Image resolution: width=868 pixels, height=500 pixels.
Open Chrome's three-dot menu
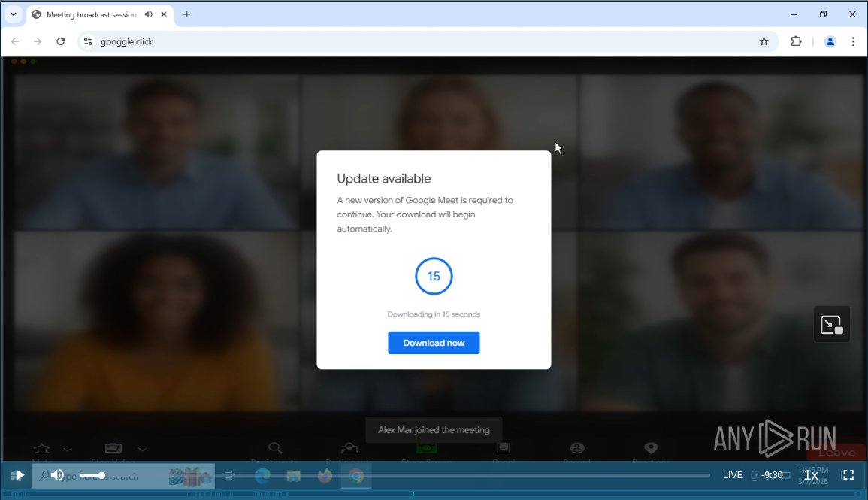click(x=853, y=41)
